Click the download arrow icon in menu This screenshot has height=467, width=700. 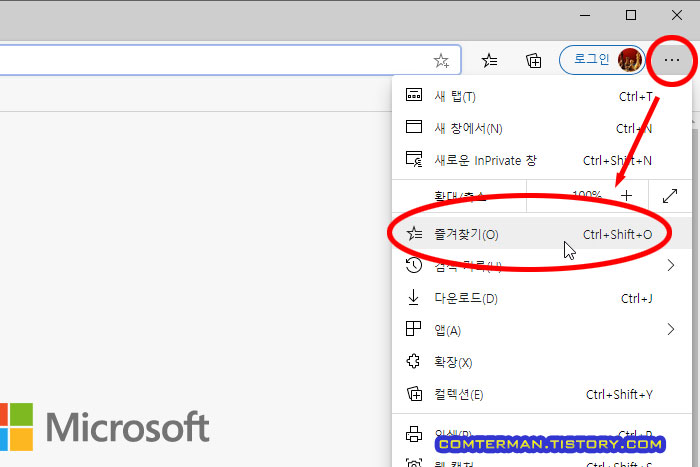click(413, 297)
